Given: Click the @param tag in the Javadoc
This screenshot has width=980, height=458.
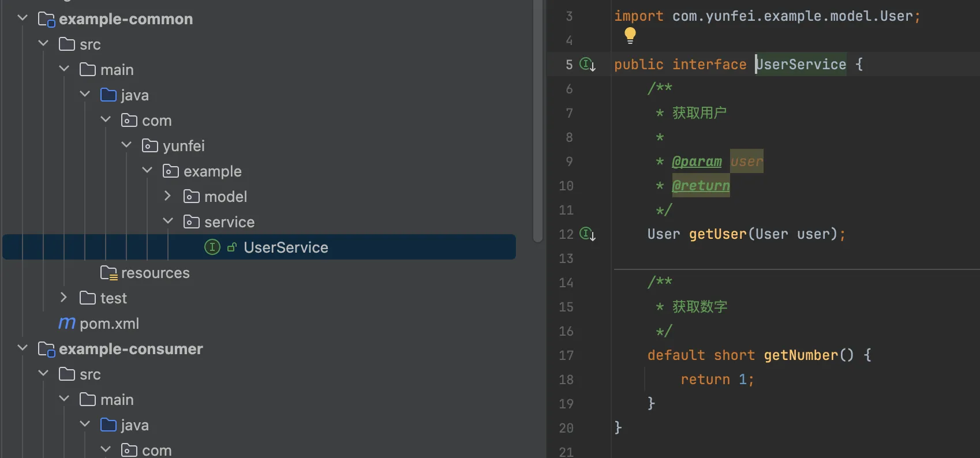Looking at the screenshot, I should coord(697,162).
